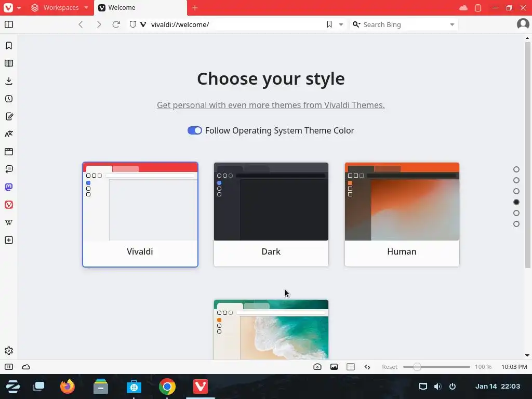This screenshot has height=399, width=532.
Task: Choose the Human theme card
Action: [x=402, y=215]
